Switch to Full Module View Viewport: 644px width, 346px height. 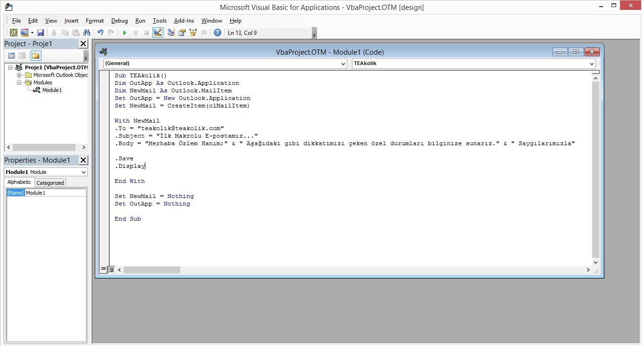pos(111,270)
